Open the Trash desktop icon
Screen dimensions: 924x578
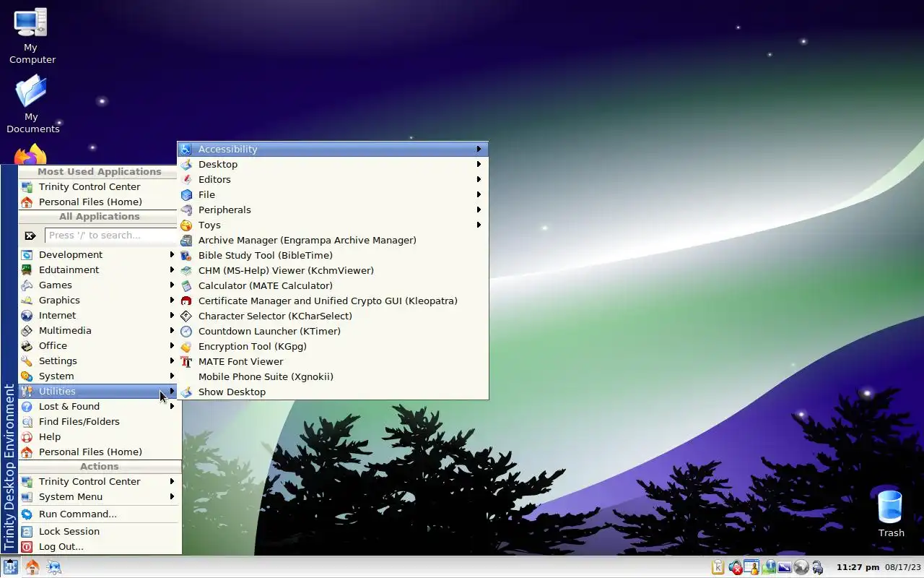point(890,506)
